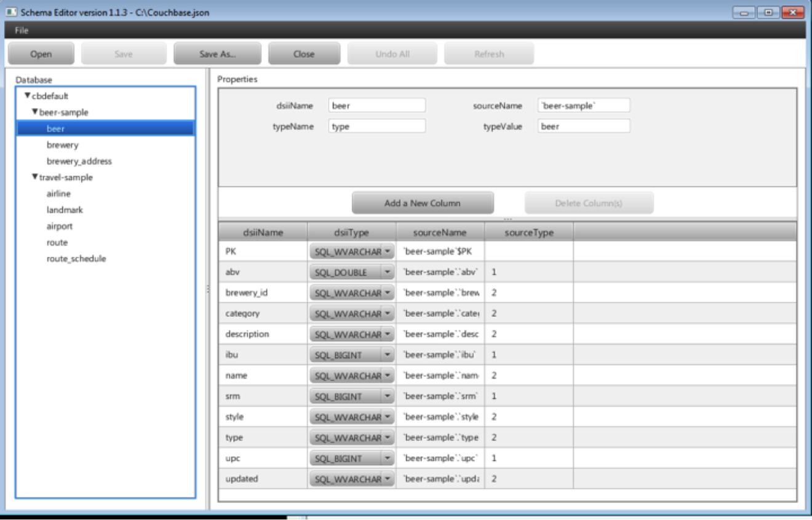This screenshot has height=520, width=812.
Task: Click the Open button in the toolbar
Action: (41, 53)
